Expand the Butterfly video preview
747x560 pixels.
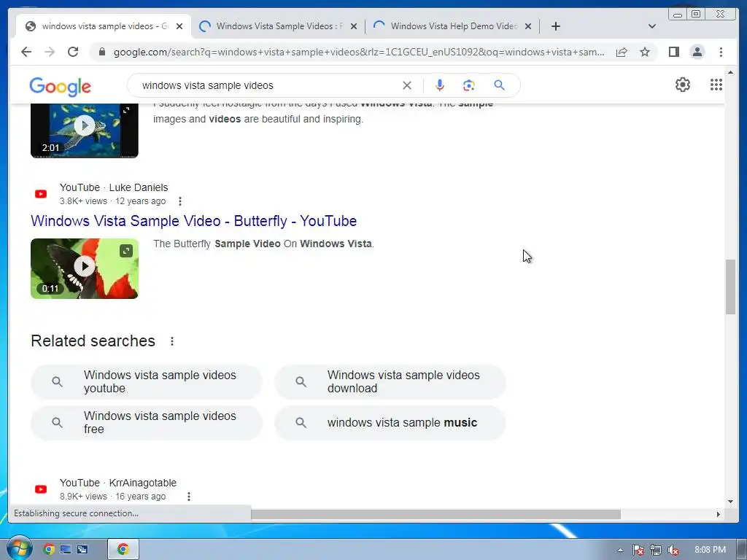pyautogui.click(x=126, y=251)
